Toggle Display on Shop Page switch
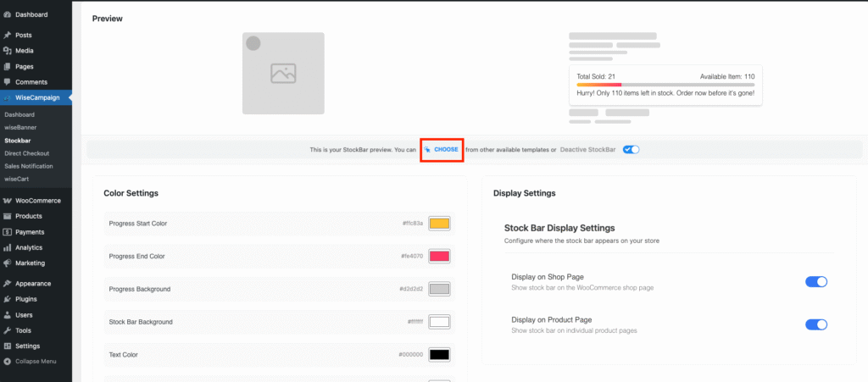 [816, 282]
